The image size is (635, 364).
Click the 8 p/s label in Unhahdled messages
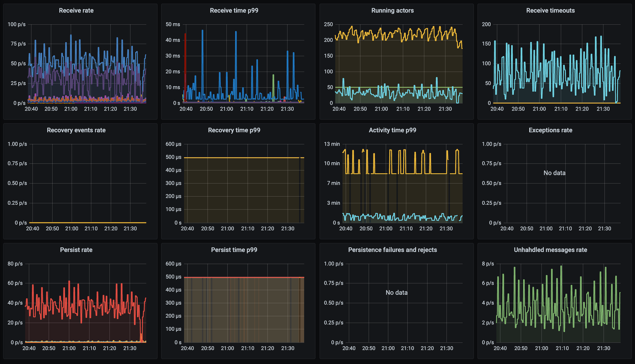click(x=488, y=264)
